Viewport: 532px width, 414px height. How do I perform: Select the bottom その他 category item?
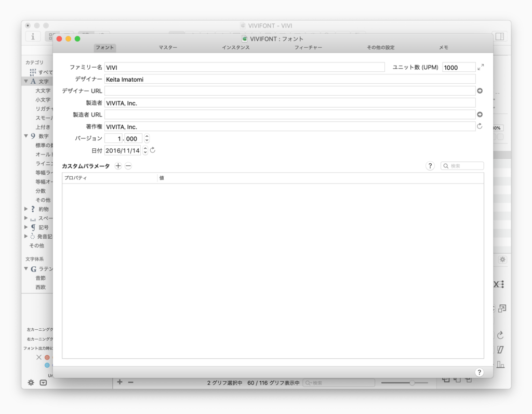point(37,245)
